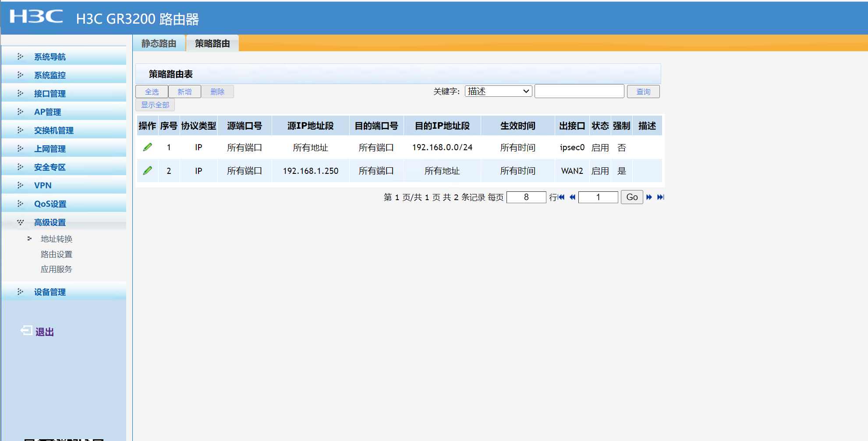Click the H3C logo in the header
This screenshot has height=441, width=868.
coord(36,17)
